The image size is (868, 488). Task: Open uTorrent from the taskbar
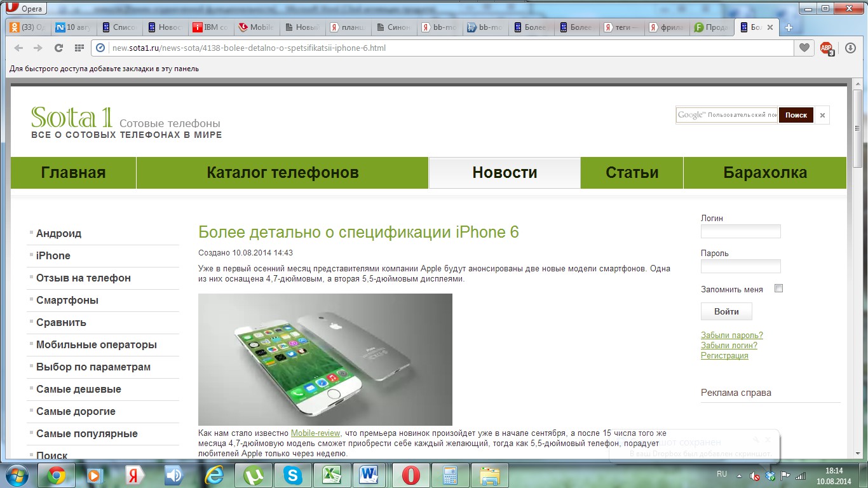pos(254,475)
